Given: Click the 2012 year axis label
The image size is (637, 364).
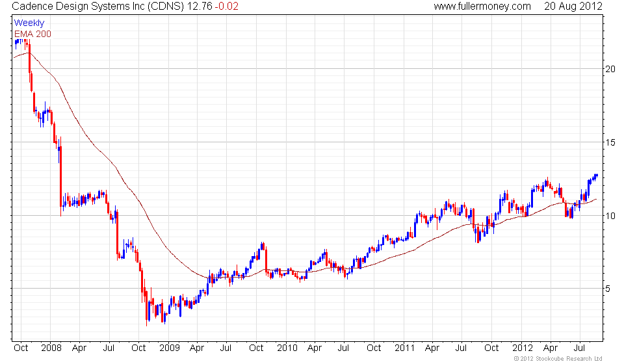Looking at the screenshot, I should point(523,348).
